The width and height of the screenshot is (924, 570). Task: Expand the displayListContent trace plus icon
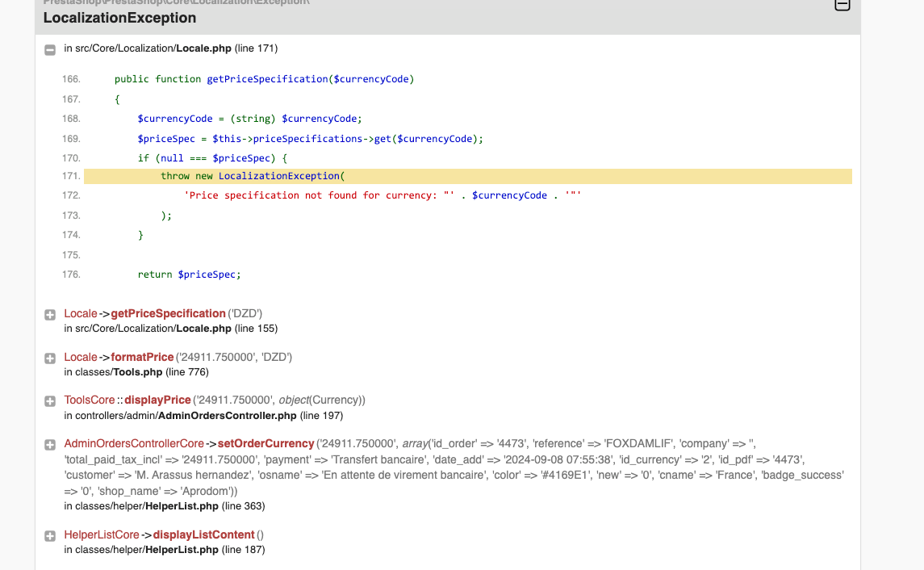[50, 536]
